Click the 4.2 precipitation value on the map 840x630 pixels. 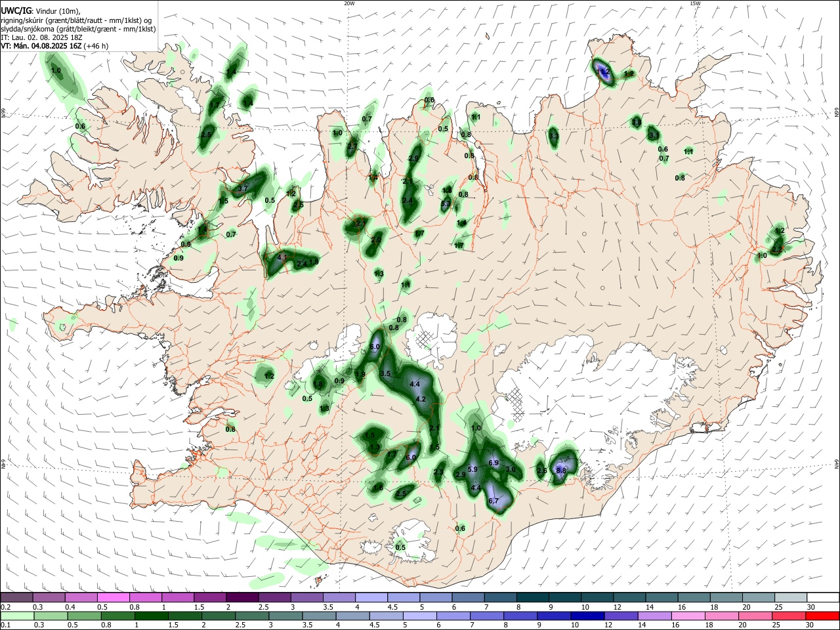coord(421,399)
